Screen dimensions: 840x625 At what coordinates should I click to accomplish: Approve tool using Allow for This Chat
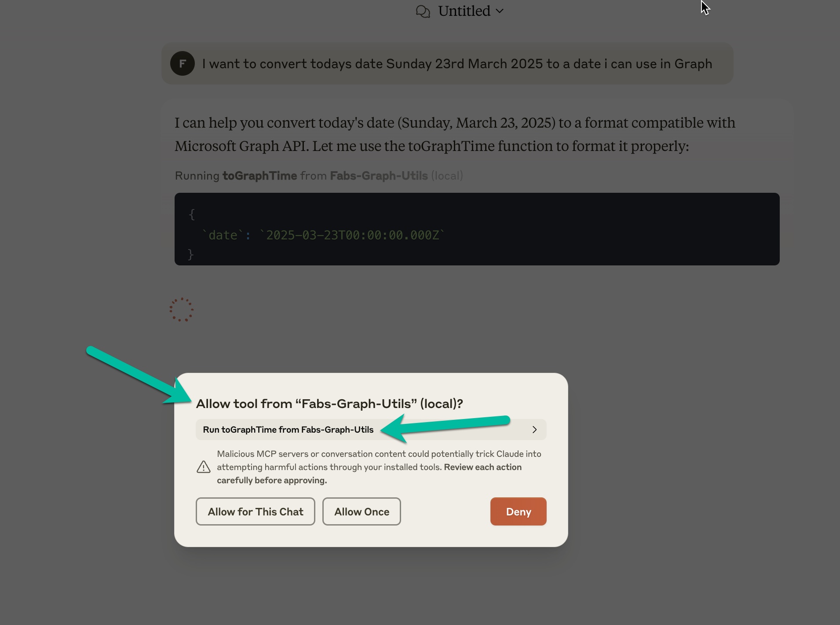click(x=255, y=511)
